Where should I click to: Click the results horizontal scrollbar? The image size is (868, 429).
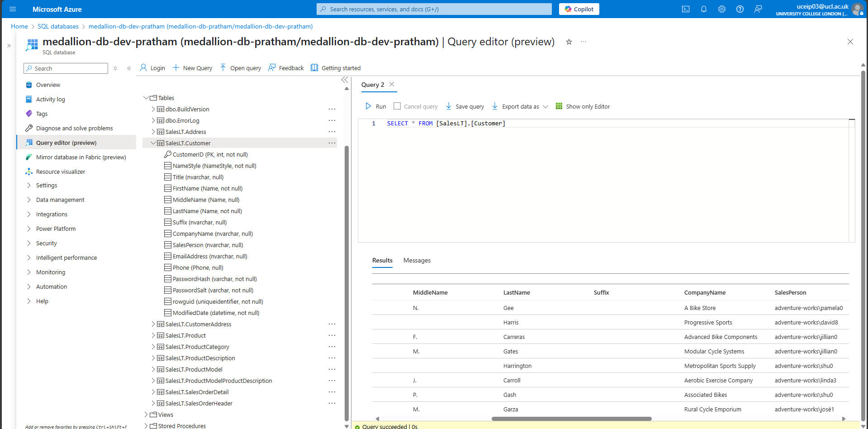point(571,419)
